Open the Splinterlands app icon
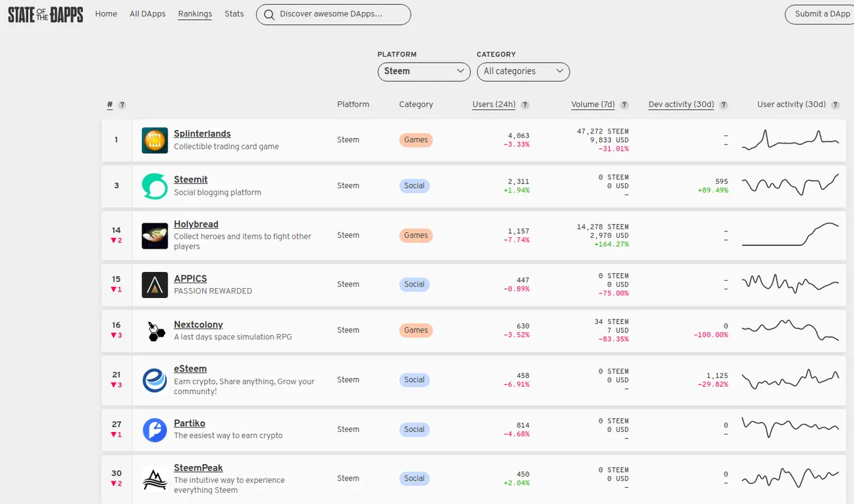Image resolution: width=854 pixels, height=504 pixels. point(155,140)
